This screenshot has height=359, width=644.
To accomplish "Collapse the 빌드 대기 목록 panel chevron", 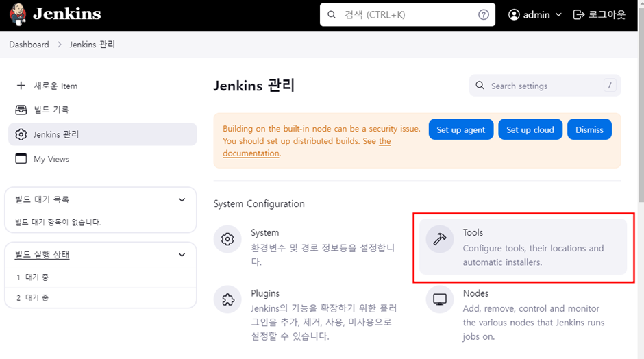I will click(182, 200).
